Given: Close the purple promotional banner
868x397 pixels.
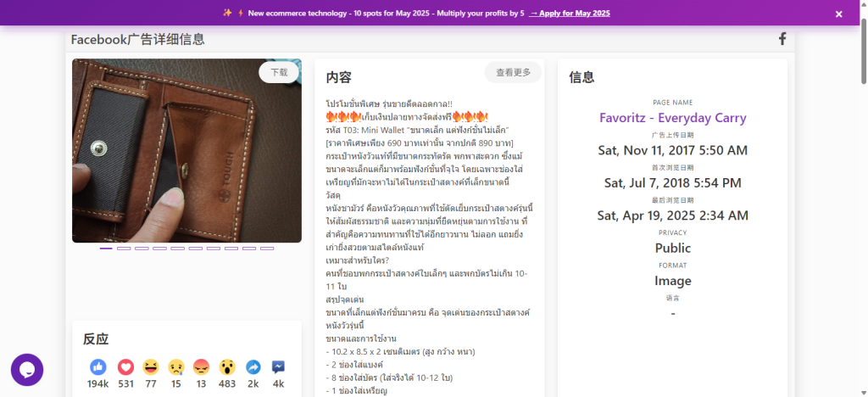Looking at the screenshot, I should [839, 14].
